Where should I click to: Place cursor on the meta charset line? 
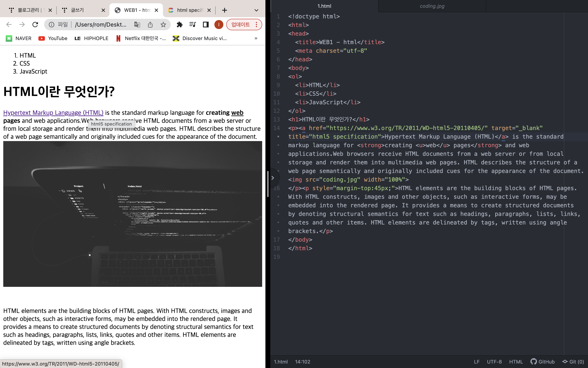331,51
